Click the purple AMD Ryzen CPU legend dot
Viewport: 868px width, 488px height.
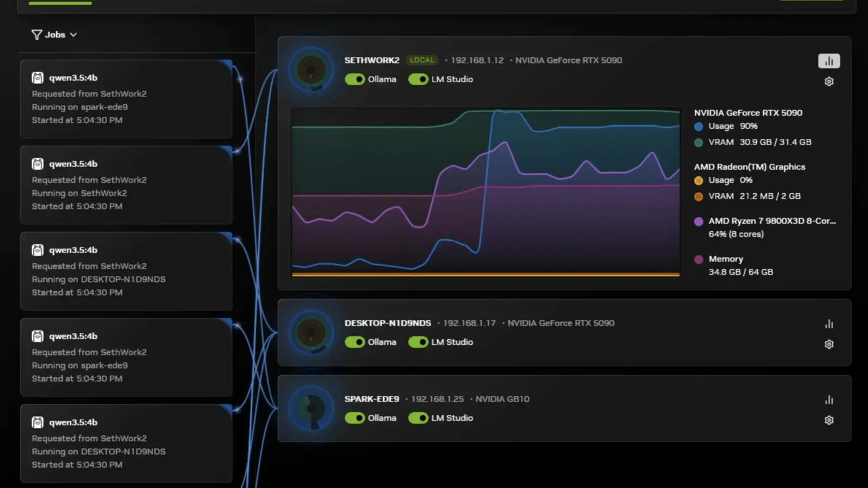point(699,221)
